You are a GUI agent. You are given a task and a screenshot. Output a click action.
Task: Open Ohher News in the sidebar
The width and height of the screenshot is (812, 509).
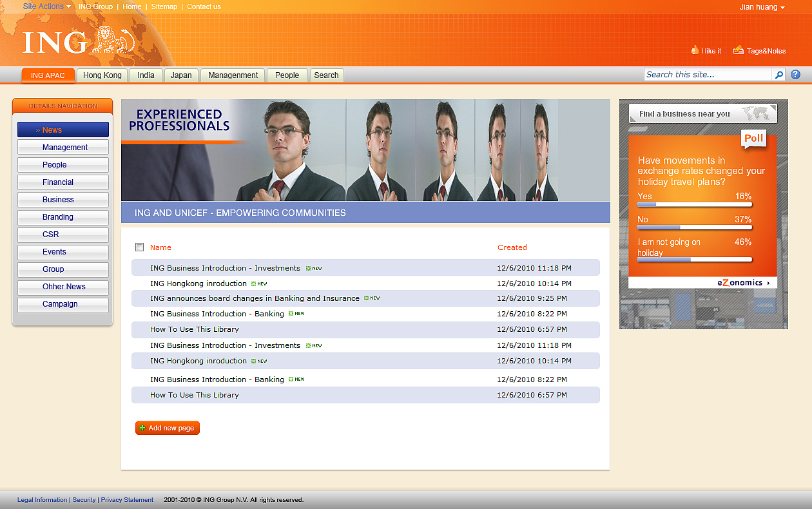tap(63, 287)
